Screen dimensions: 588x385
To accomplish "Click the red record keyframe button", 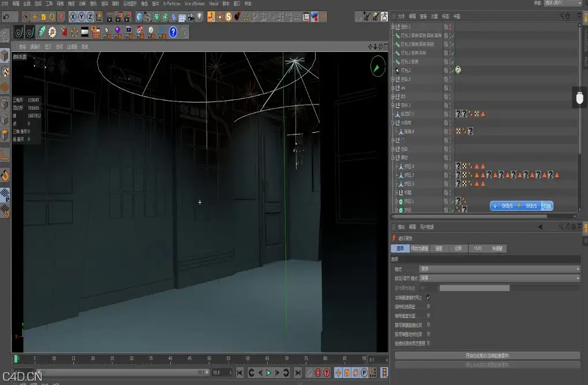I will pos(318,373).
